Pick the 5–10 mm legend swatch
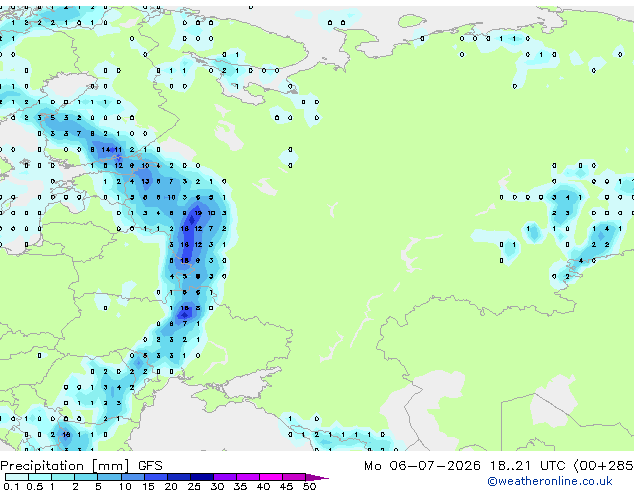 coord(109,477)
